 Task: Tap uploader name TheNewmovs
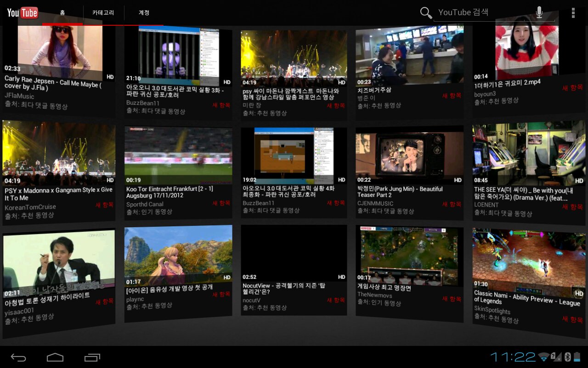click(x=374, y=295)
